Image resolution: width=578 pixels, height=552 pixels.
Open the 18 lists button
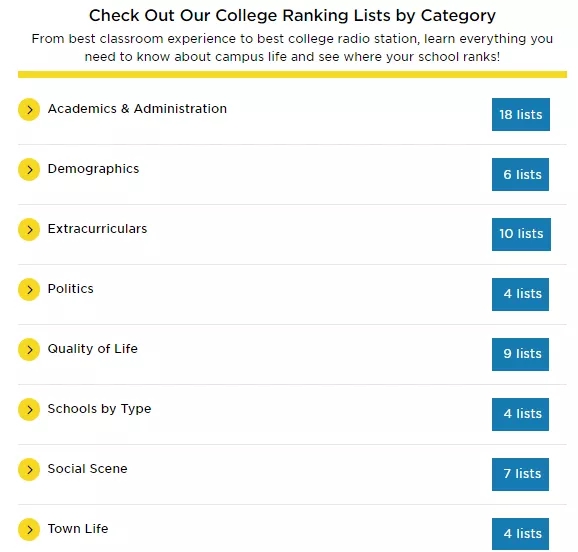pyautogui.click(x=520, y=114)
